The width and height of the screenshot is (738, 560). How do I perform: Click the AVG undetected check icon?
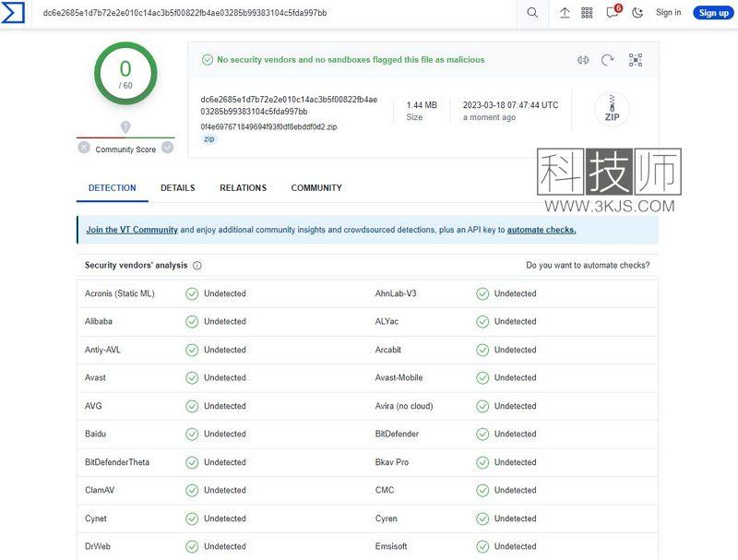(192, 406)
